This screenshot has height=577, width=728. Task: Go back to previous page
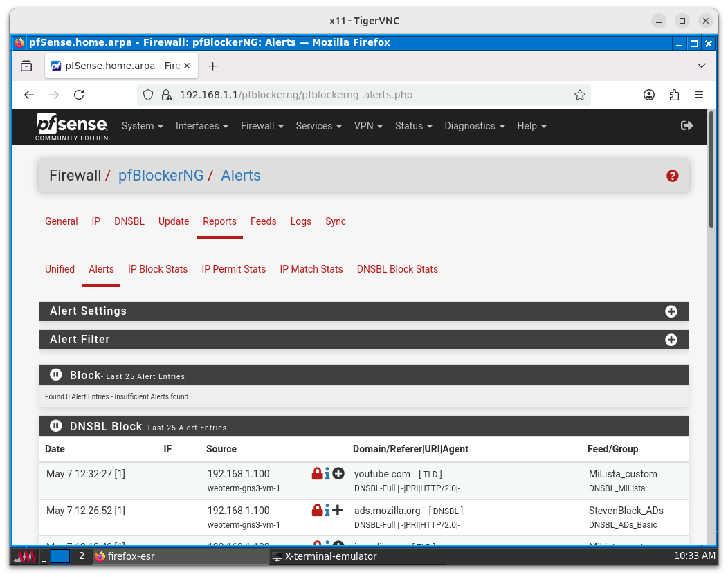29,95
